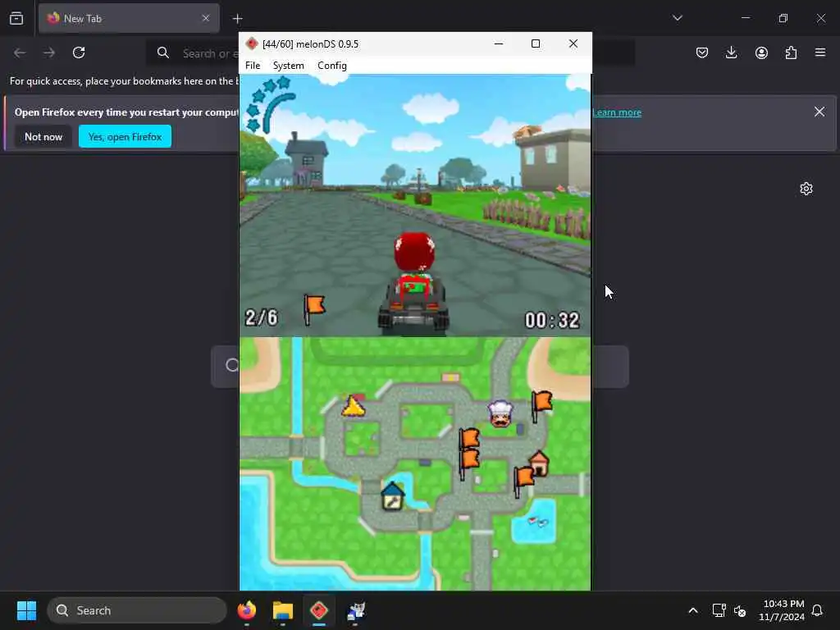This screenshot has width=840, height=630.
Task: Click the Firefox address bar search field
Action: pyautogui.click(x=390, y=53)
